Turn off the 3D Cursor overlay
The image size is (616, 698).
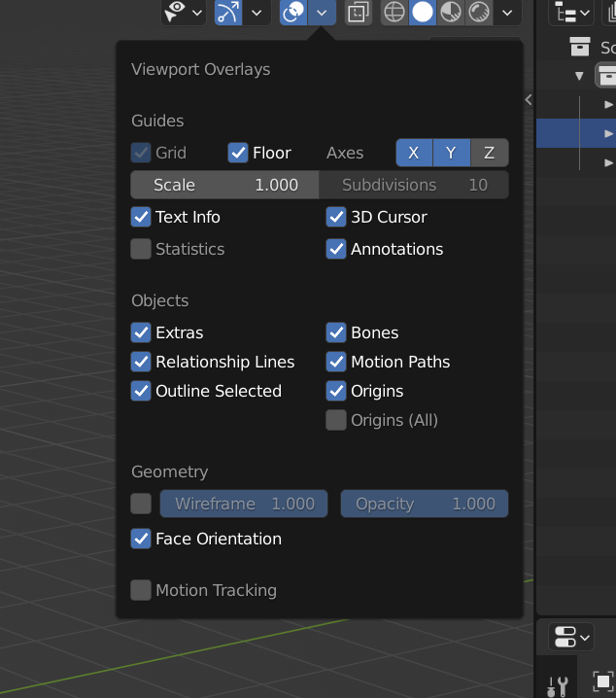click(x=336, y=217)
